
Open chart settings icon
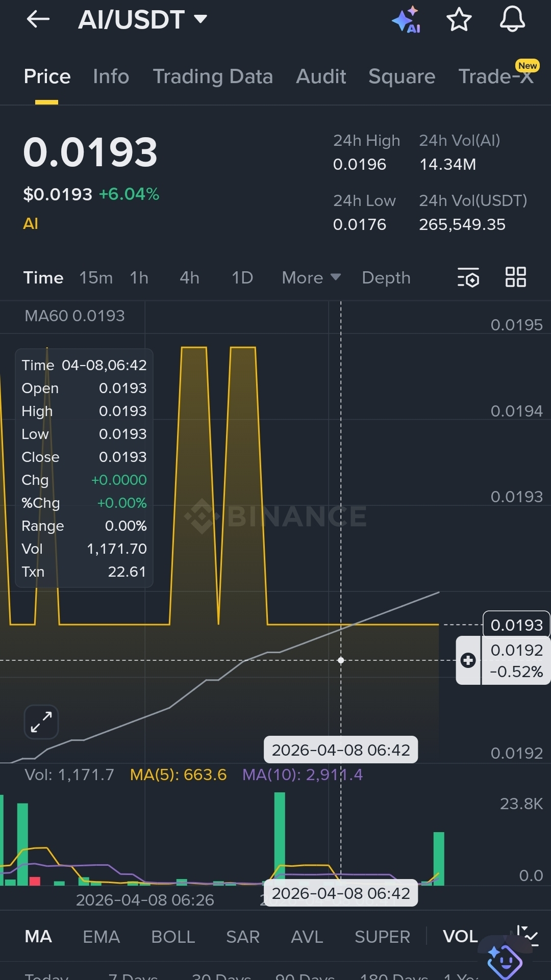tap(468, 277)
